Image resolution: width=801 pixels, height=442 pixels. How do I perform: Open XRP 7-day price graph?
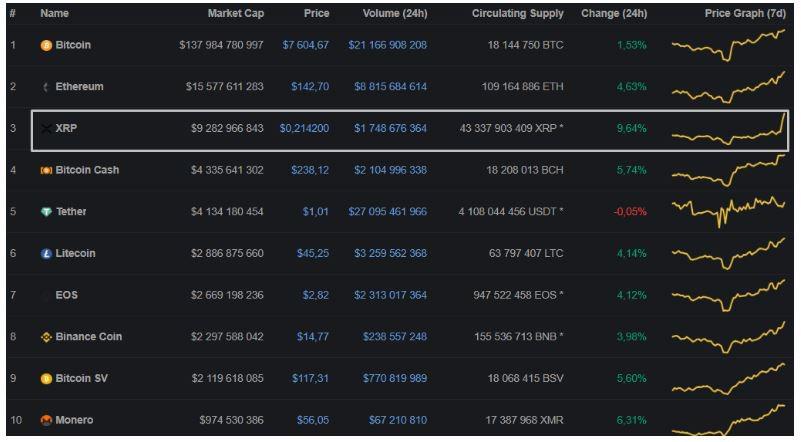tap(728, 129)
